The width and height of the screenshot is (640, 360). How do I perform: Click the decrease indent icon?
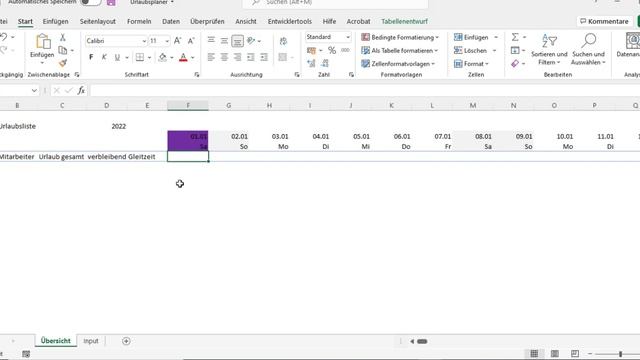tap(251, 57)
